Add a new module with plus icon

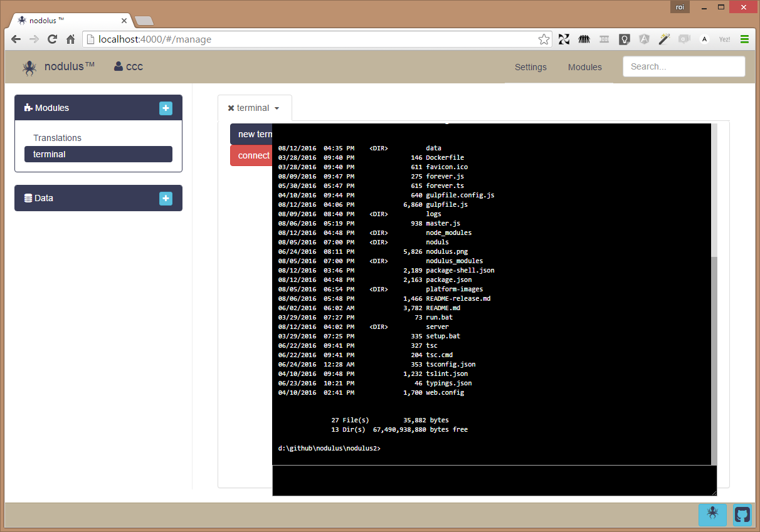click(166, 108)
